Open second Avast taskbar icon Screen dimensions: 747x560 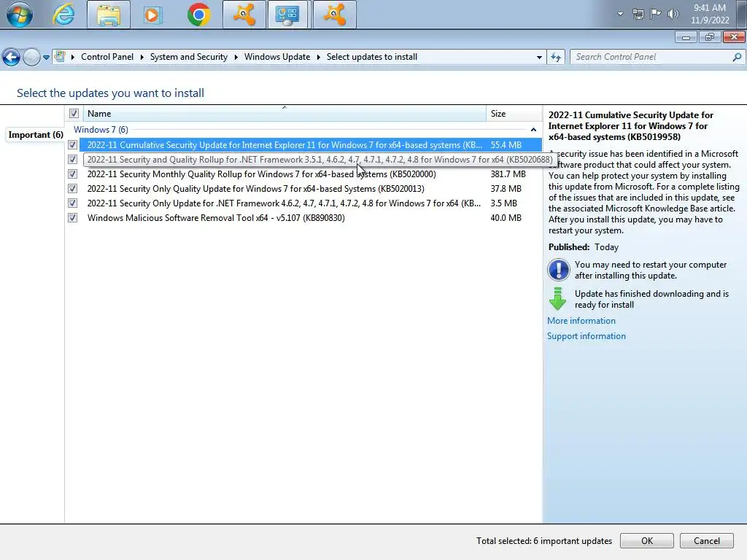(x=334, y=15)
